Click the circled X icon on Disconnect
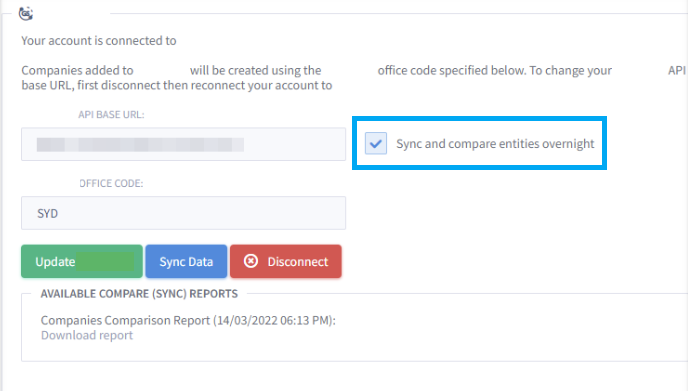The image size is (688, 391). pos(251,261)
